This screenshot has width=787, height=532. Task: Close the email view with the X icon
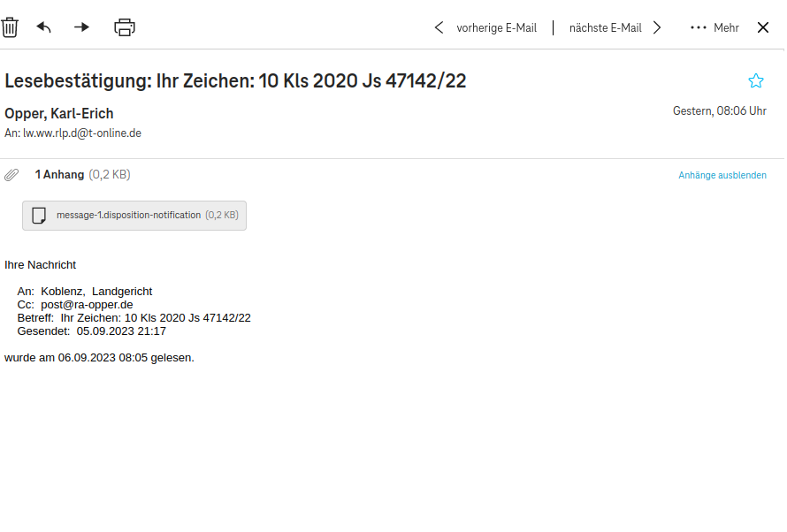click(x=762, y=27)
